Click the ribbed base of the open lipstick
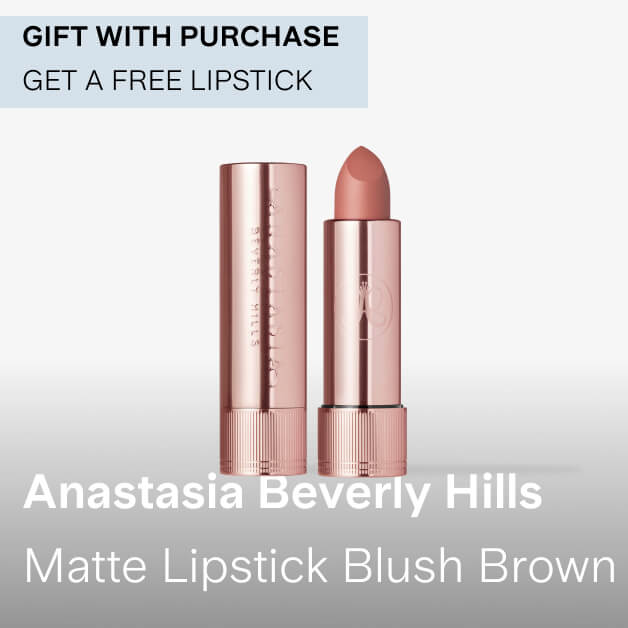 (362, 442)
